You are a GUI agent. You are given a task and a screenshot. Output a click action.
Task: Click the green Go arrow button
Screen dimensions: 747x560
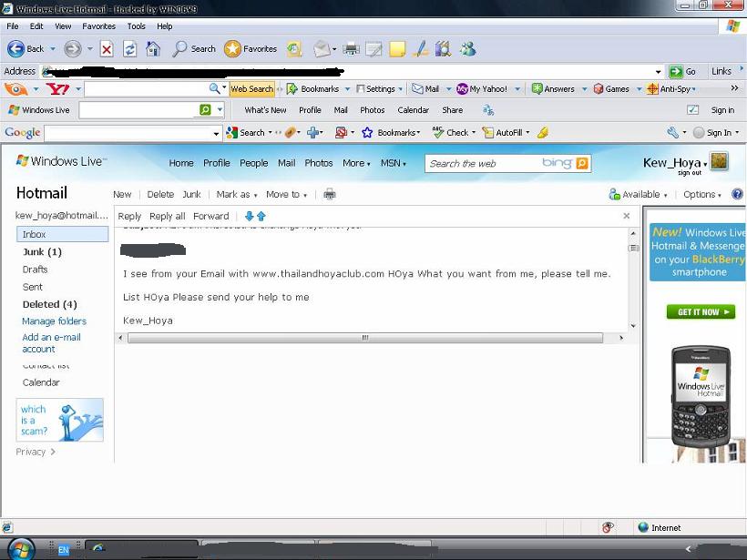coord(682,71)
